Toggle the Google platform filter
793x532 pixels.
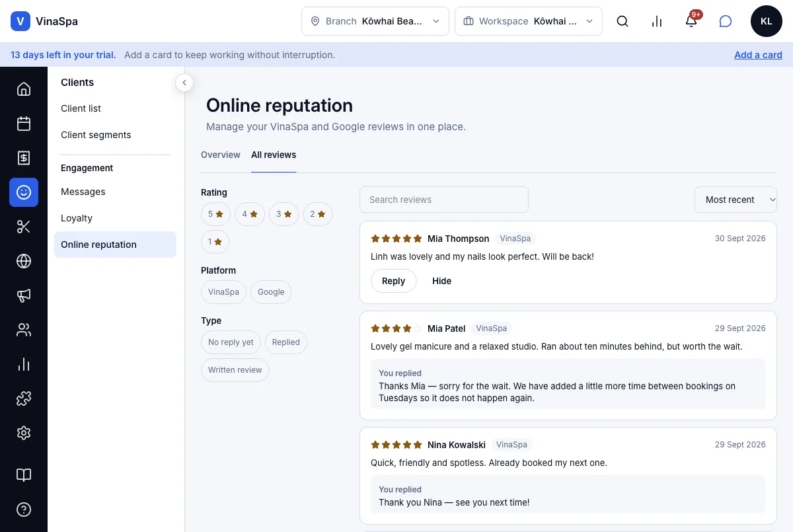[271, 292]
